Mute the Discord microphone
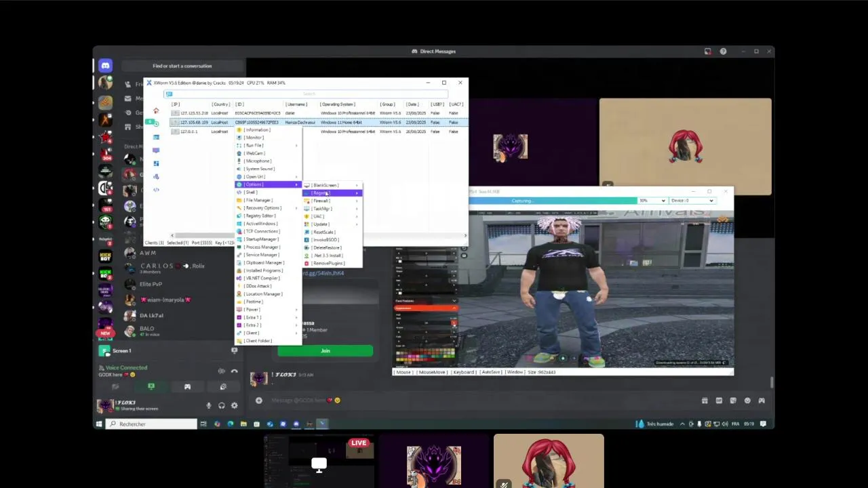The height and width of the screenshot is (488, 868). click(208, 405)
